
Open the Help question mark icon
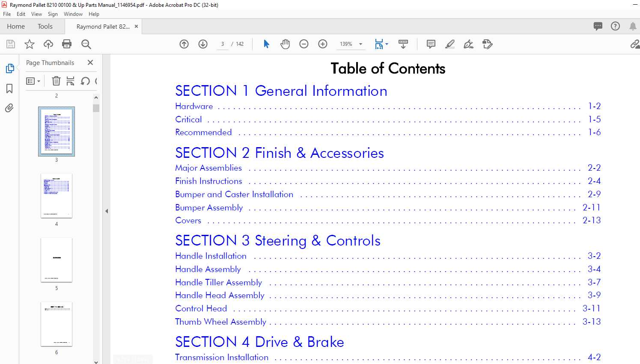coord(615,26)
